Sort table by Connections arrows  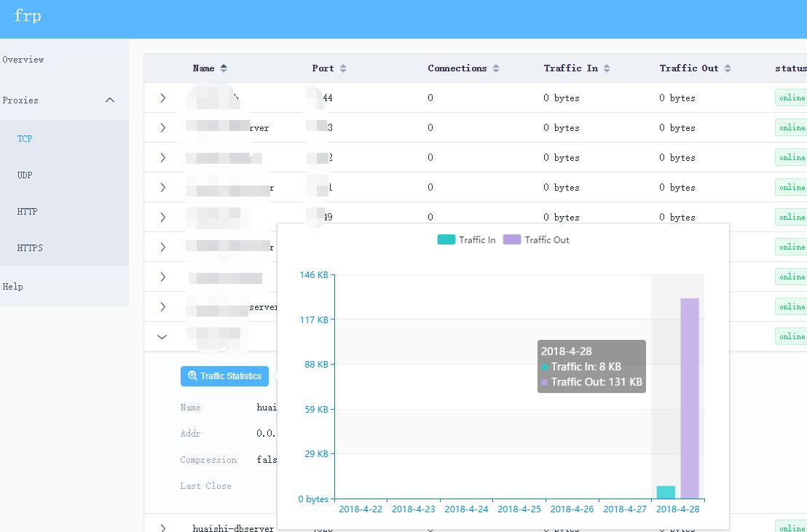496,68
